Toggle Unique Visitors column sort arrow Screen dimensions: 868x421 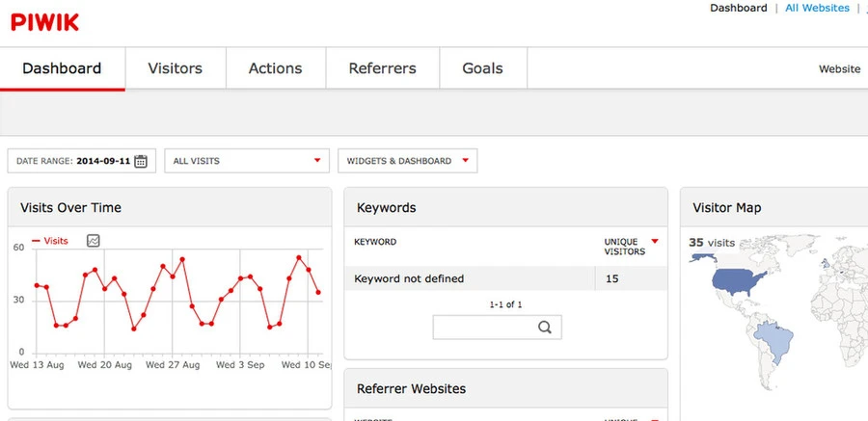point(655,242)
